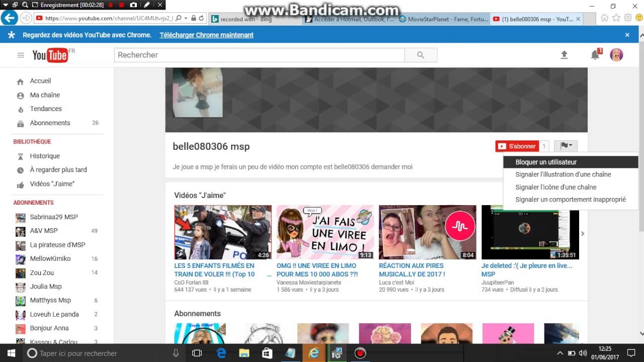Open video title RÉACTION AUX PIRES MUSICAL.LY
644x362 pixels.
(412, 270)
